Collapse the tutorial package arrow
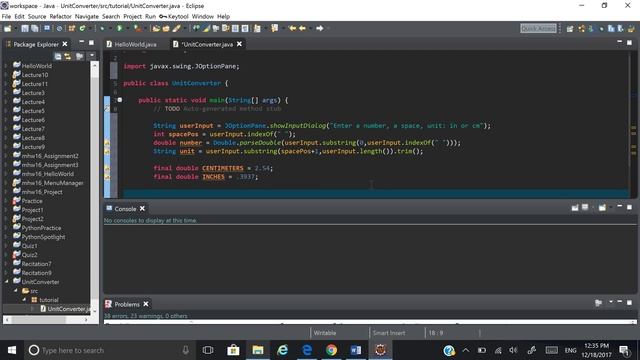 [x=24, y=300]
